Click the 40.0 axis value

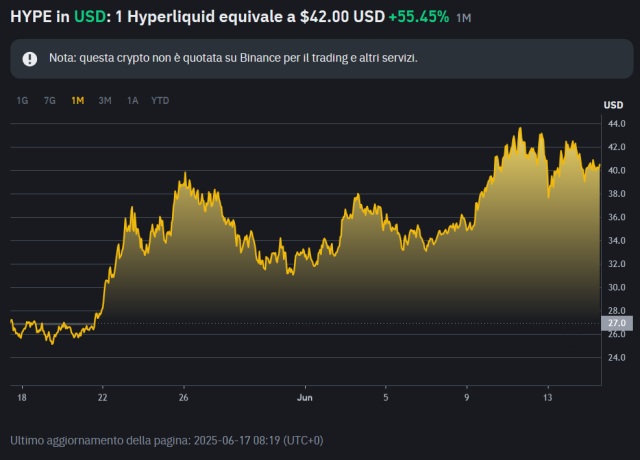(x=617, y=171)
